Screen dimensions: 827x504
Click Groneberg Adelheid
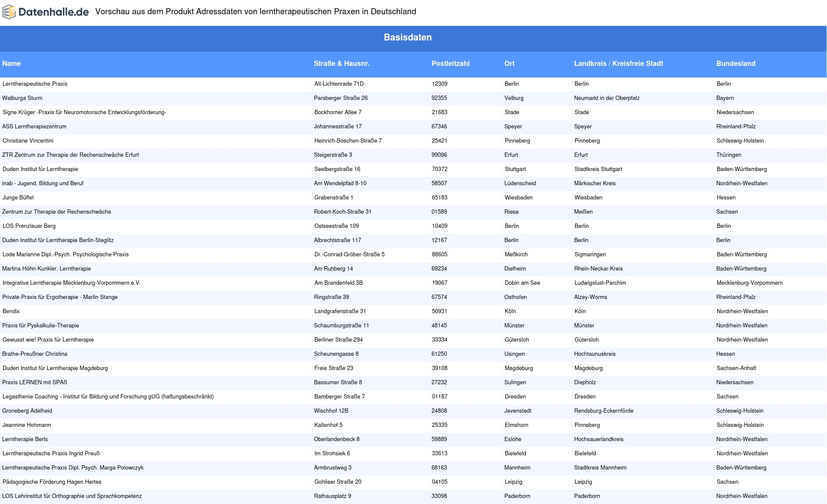click(27, 411)
